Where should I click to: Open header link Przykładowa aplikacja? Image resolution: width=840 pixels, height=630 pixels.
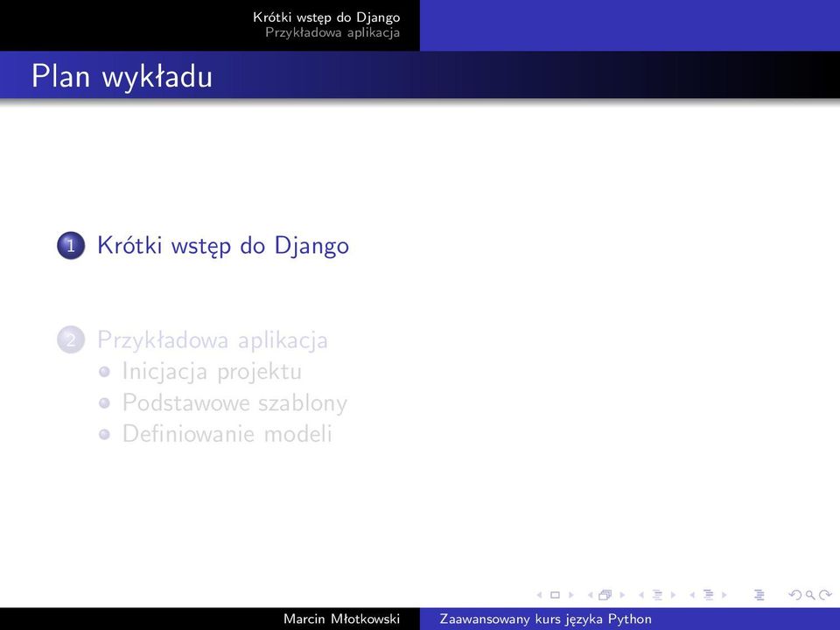(332, 32)
